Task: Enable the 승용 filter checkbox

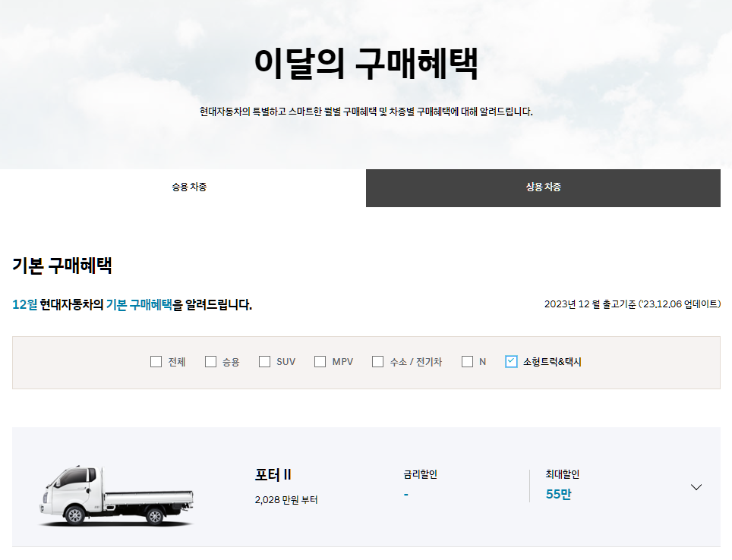Action: pyautogui.click(x=210, y=362)
